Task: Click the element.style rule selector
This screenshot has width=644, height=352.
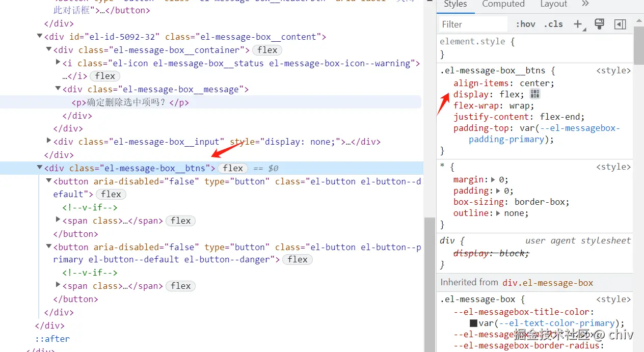Action: [x=472, y=42]
